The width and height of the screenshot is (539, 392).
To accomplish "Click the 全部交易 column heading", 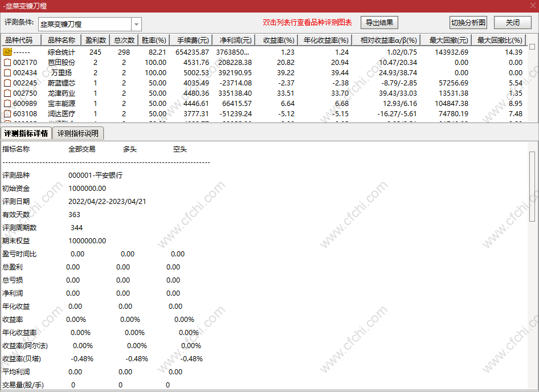I will pyautogui.click(x=82, y=149).
